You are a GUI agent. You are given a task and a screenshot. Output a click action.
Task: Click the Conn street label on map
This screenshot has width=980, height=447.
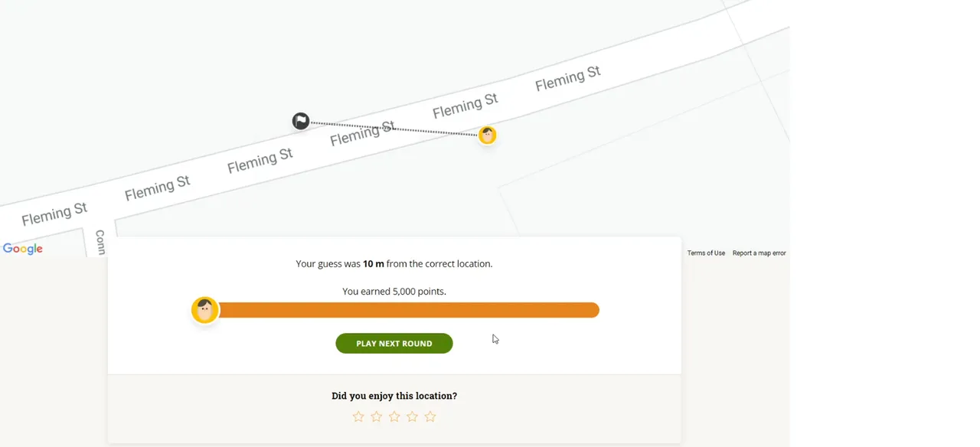click(100, 242)
